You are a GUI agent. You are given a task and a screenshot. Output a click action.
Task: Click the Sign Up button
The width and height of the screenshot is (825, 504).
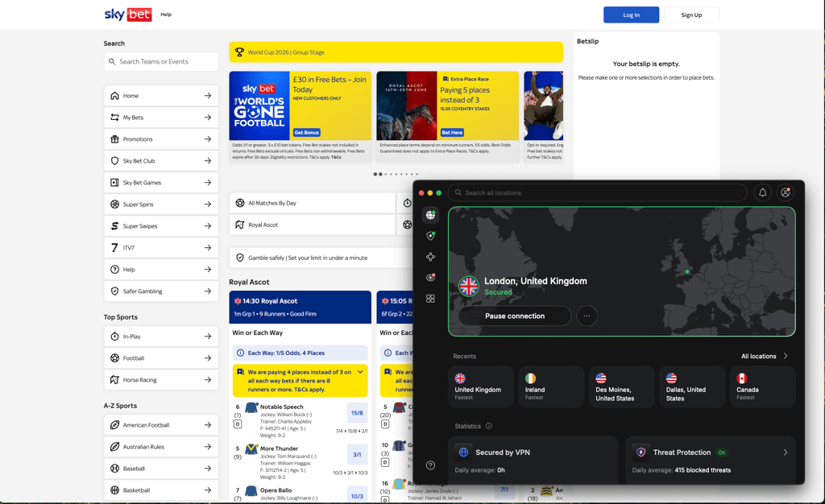pyautogui.click(x=691, y=14)
